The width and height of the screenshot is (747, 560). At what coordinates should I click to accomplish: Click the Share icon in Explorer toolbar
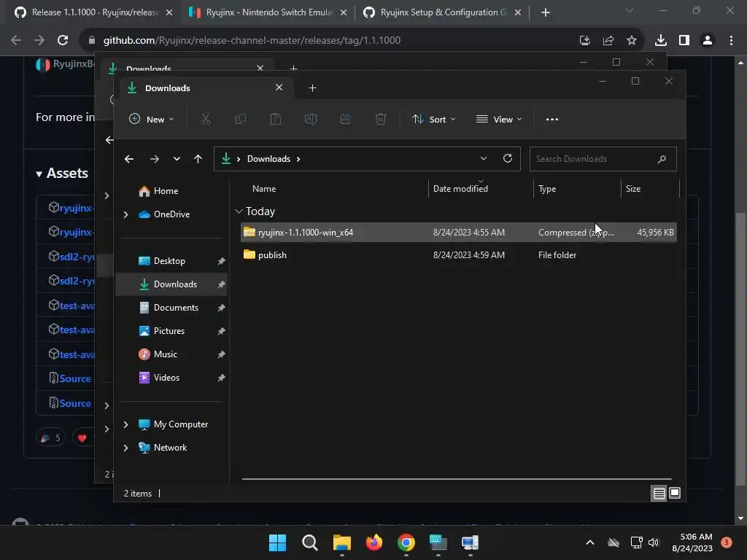point(346,119)
